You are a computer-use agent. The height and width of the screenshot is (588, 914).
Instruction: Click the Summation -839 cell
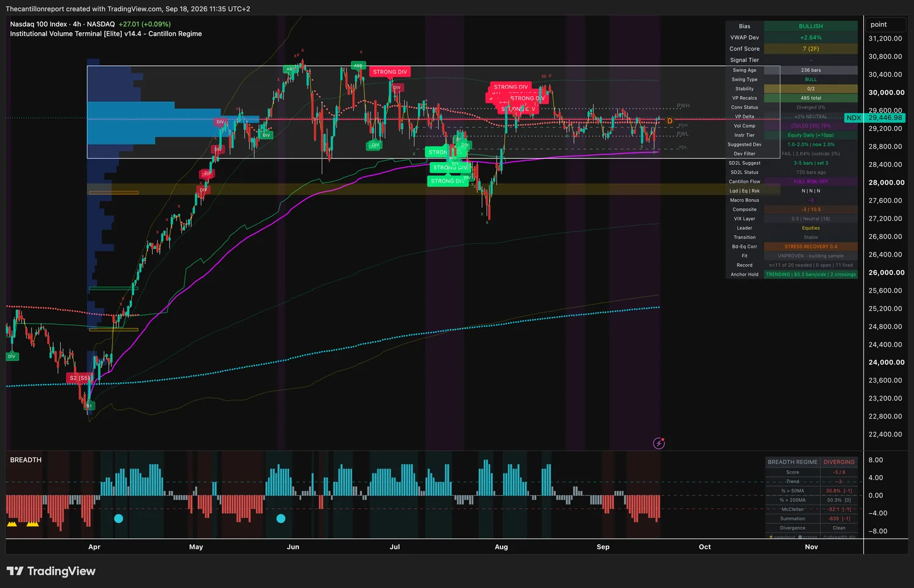(x=839, y=519)
